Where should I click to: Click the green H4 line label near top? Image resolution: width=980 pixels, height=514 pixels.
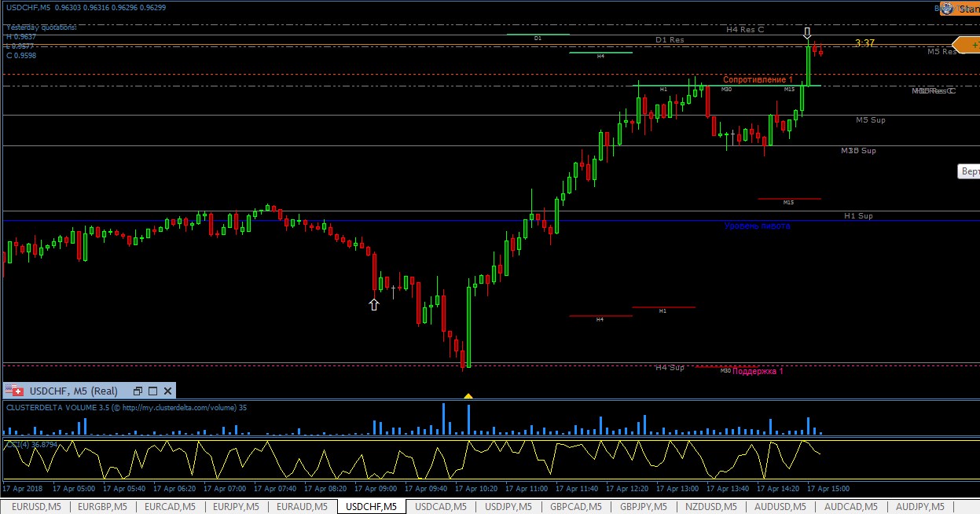600,57
